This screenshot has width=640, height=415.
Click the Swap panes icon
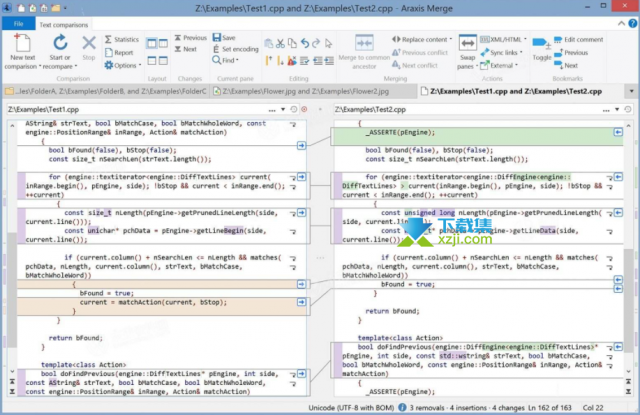point(468,42)
